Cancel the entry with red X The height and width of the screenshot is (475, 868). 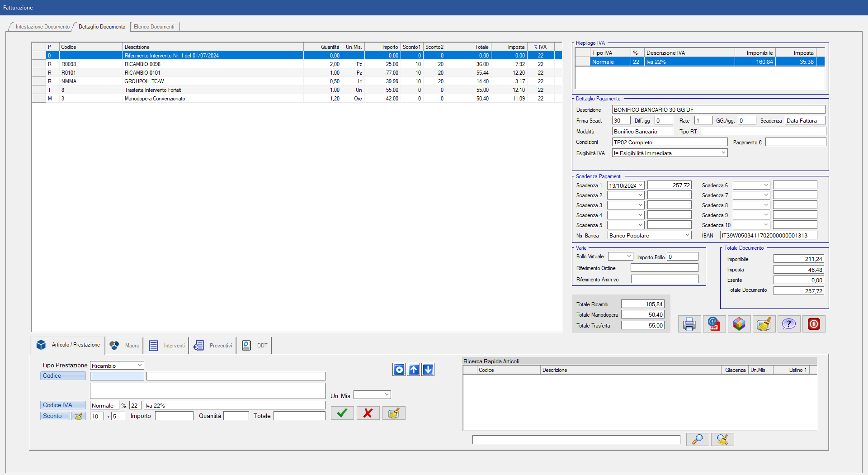tap(368, 413)
